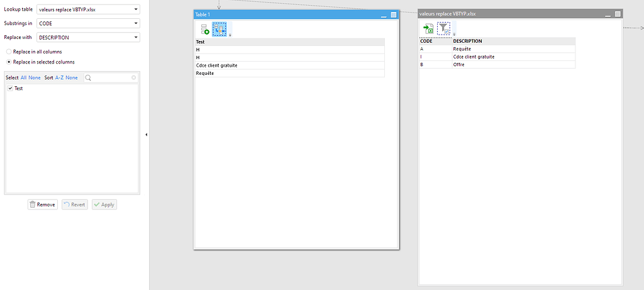Screen dimensions: 644x290
Task: Uncheck the Test column checkbox
Action: (10, 89)
